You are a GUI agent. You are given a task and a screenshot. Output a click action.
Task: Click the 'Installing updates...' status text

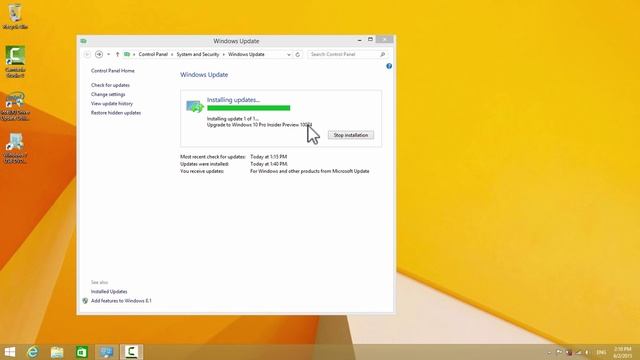point(233,100)
